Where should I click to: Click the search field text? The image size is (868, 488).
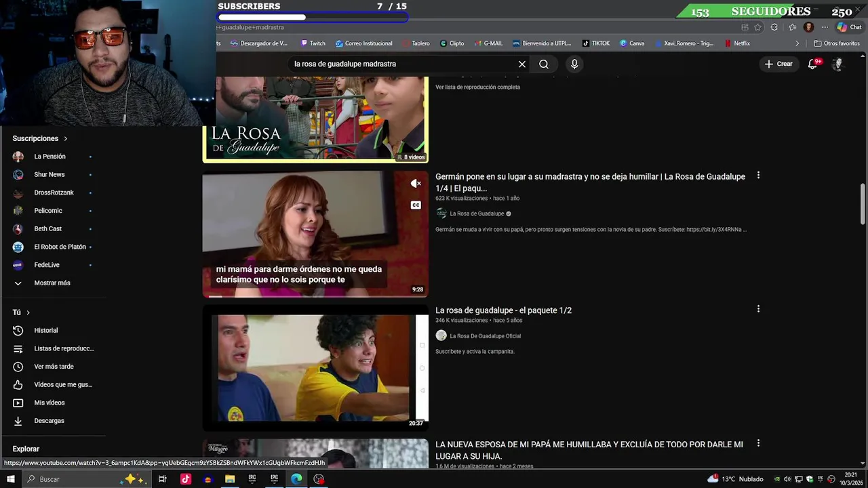click(x=345, y=64)
